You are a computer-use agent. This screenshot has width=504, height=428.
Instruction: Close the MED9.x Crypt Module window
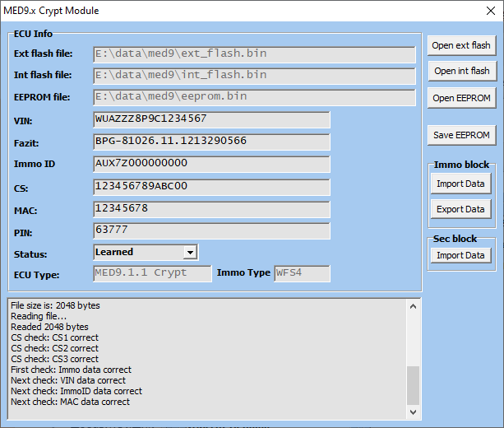484,11
